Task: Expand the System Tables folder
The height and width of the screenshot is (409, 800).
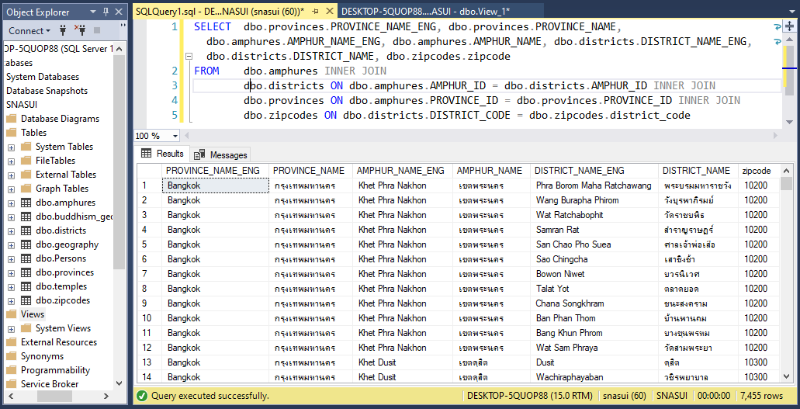Action: (11, 146)
